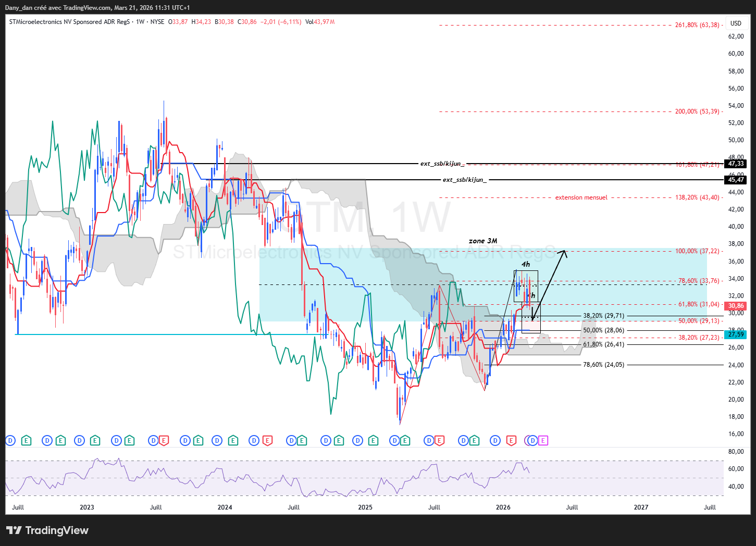Select the low value B30,38
The image size is (756, 546).
coord(224,22)
